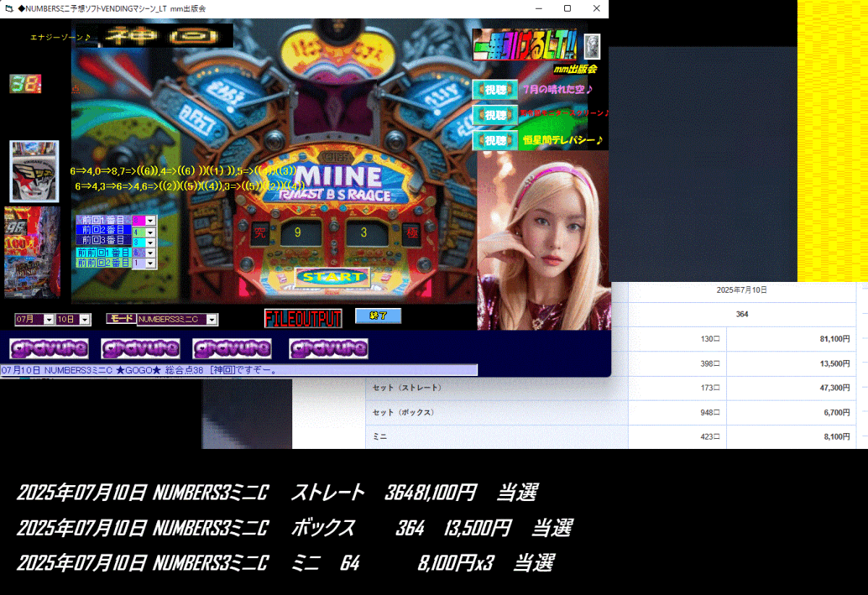The width and height of the screenshot is (868, 595).
Task: Click the 81,100円 cell in the background table
Action: (791, 339)
